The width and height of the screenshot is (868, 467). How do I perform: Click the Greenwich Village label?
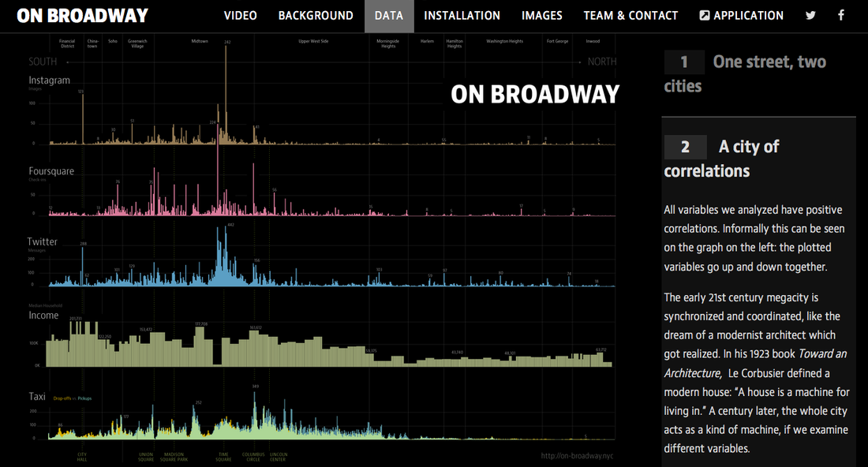click(x=137, y=43)
